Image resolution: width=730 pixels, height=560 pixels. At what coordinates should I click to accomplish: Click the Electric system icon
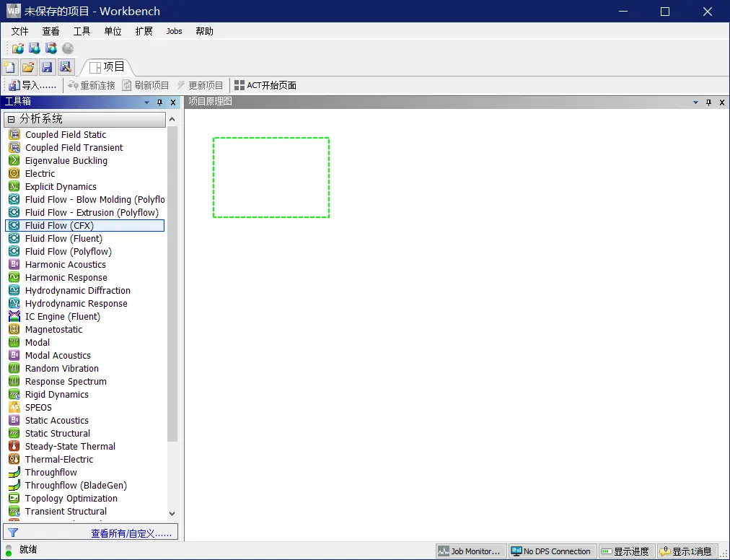point(14,173)
